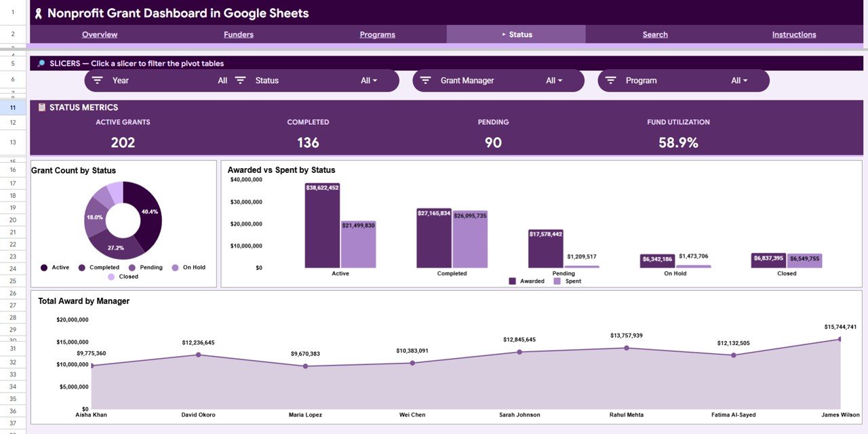Click the clipboard icon next to STATUS METRICS
868x434 pixels.
[x=41, y=107]
